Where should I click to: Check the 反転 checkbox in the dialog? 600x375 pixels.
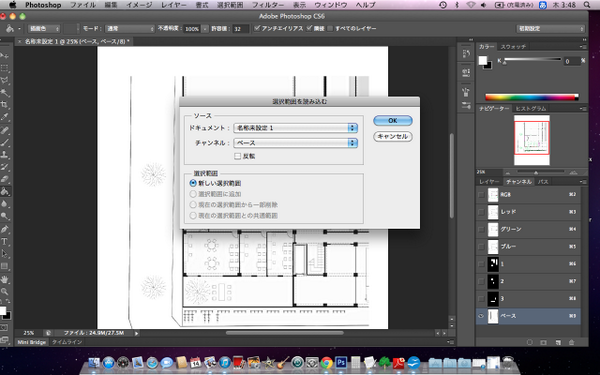(x=237, y=156)
